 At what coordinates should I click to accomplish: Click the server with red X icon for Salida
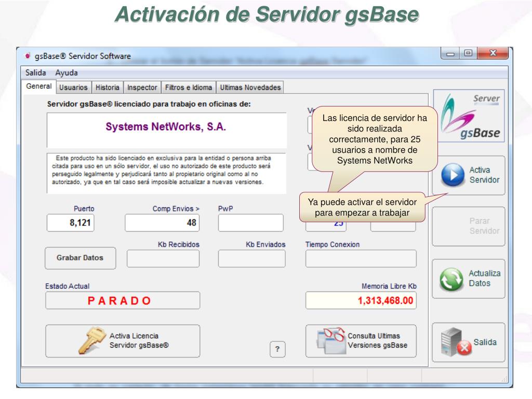(456, 342)
